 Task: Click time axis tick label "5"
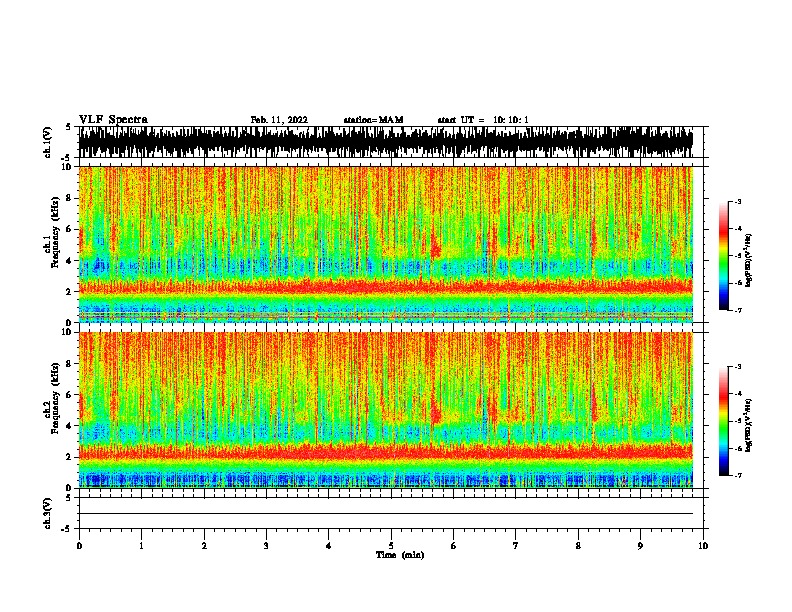point(391,546)
